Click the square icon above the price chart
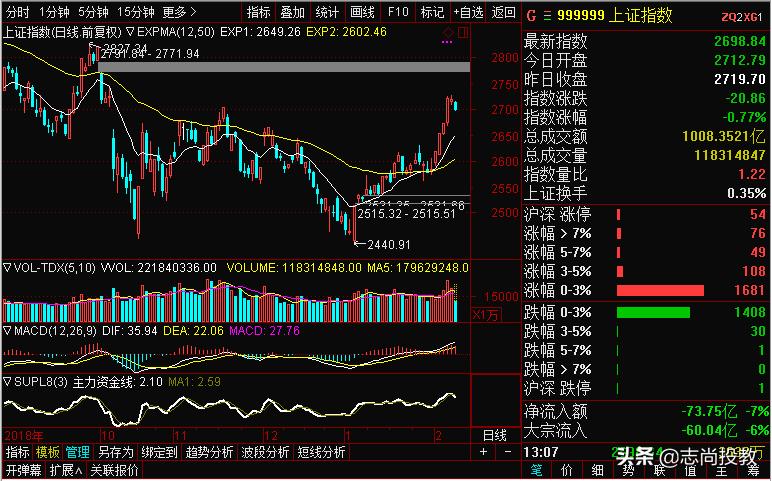The width and height of the screenshot is (772, 481). (463, 33)
